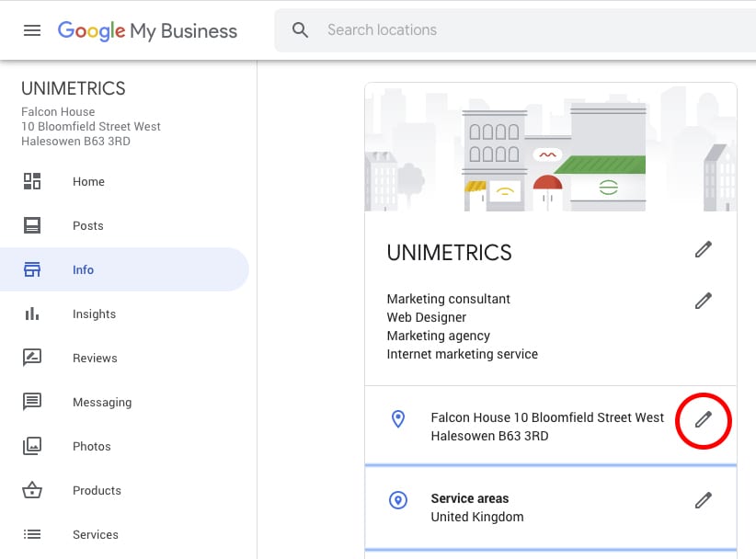Edit the business categories with pencil
The width and height of the screenshot is (756, 559).
(x=704, y=301)
